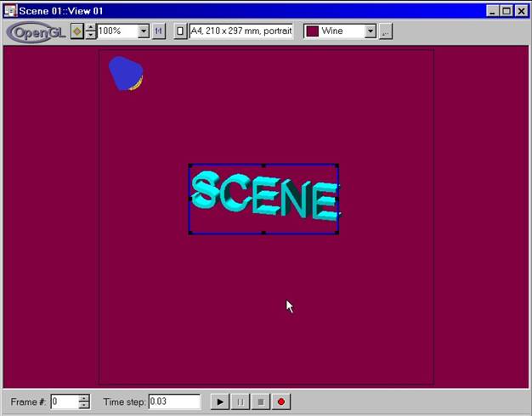Click the 1:1 actual size icon
Image resolution: width=532 pixels, height=416 pixels.
(159, 31)
